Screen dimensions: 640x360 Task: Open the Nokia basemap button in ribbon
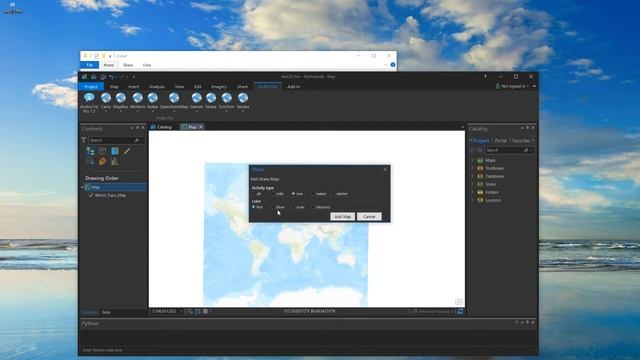point(152,101)
